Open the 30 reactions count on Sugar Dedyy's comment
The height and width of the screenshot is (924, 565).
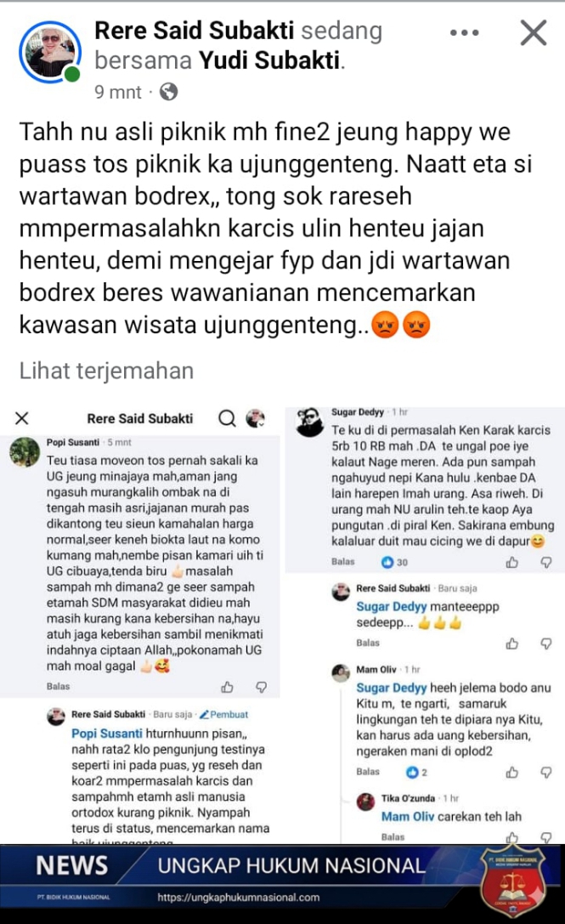point(395,562)
